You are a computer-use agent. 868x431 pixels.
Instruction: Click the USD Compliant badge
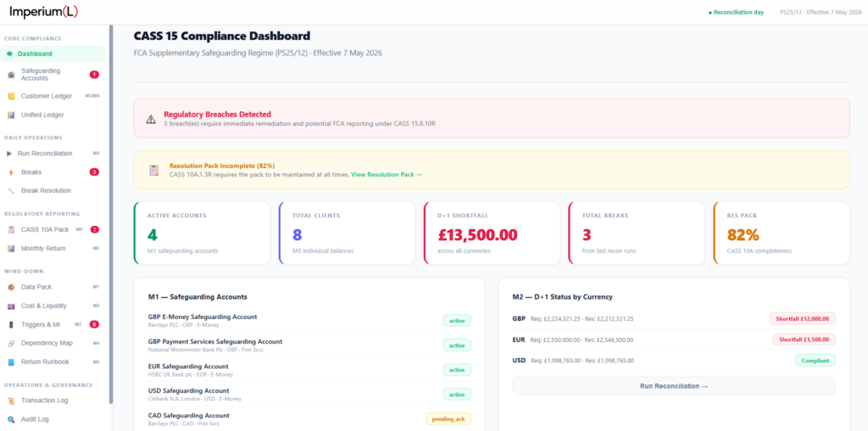point(815,361)
